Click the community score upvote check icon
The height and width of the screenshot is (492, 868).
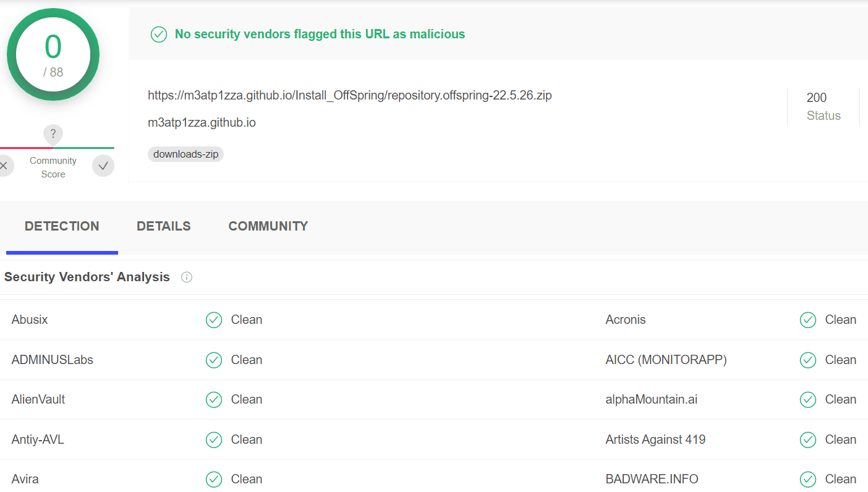point(103,166)
